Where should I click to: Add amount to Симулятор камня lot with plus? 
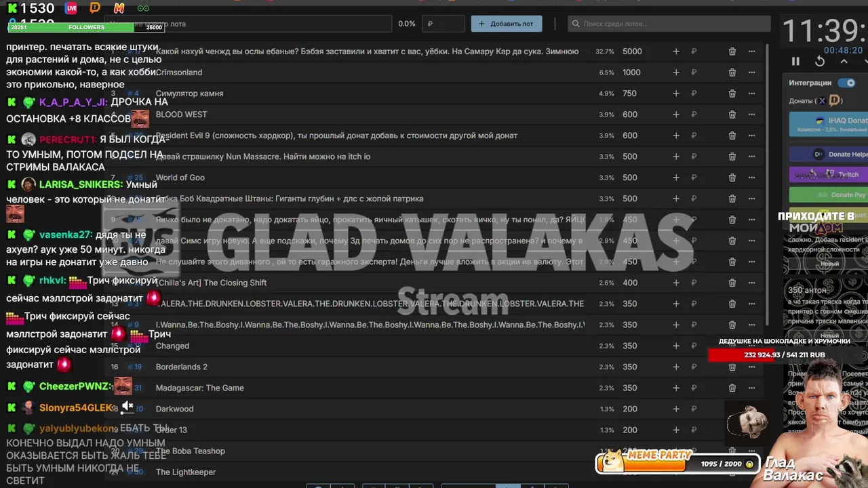pos(676,94)
